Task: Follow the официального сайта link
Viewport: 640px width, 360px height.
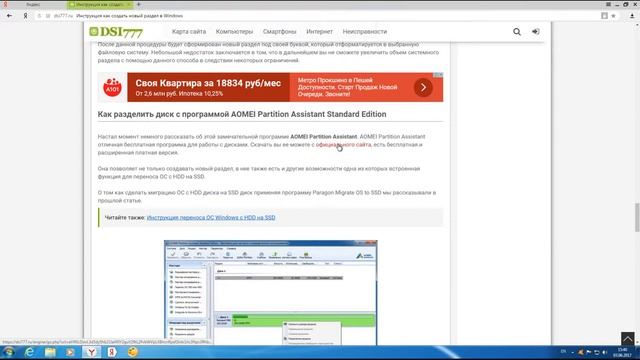Action: pyautogui.click(x=343, y=144)
